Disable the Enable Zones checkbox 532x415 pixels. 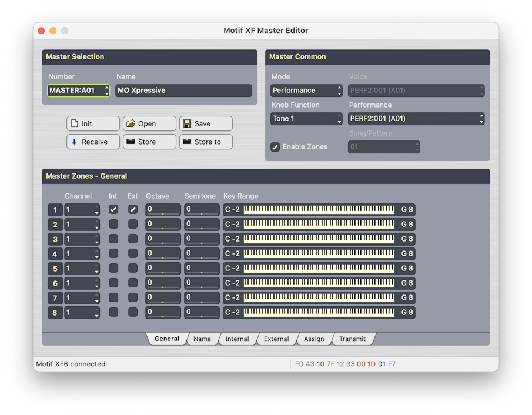(x=275, y=147)
